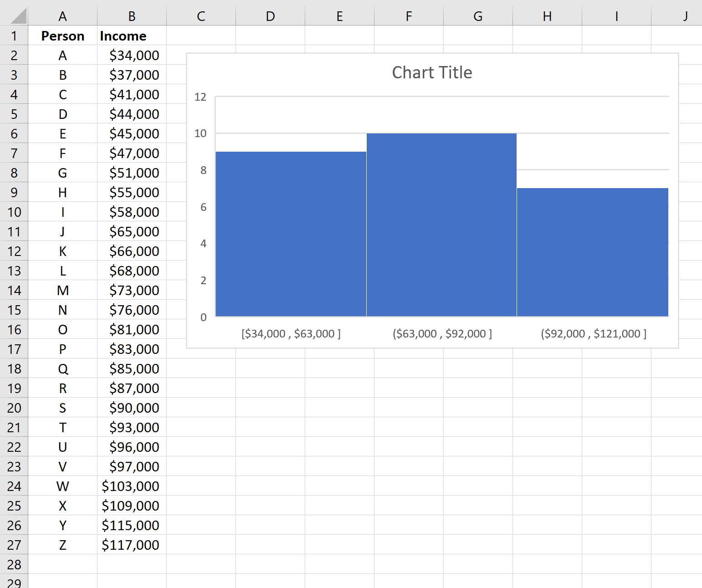Viewport: 702px width, 588px height.
Task: Click the ($63,000 , $92,000] axis label
Action: pos(442,334)
